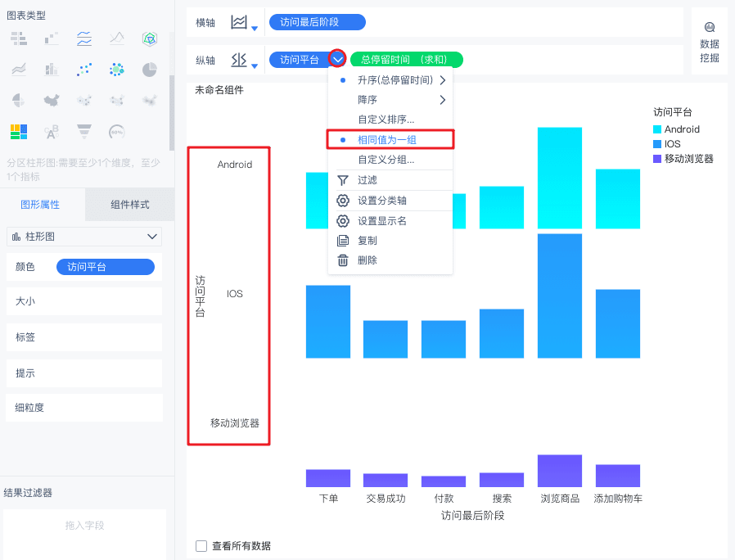Open the 访问平台 field dropdown arrow
Viewport: 735px width, 560px height.
click(337, 59)
